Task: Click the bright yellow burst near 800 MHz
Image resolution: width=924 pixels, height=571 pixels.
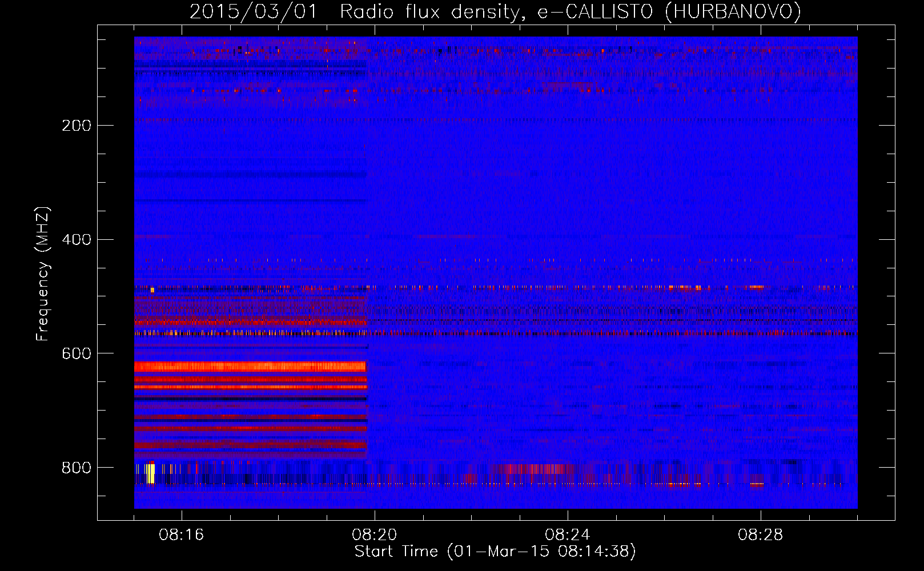Action: click(150, 473)
